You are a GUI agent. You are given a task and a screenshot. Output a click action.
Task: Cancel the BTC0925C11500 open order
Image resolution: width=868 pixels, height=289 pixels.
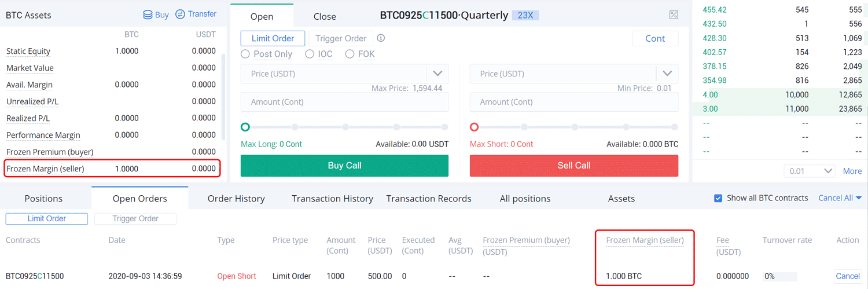[x=848, y=276]
